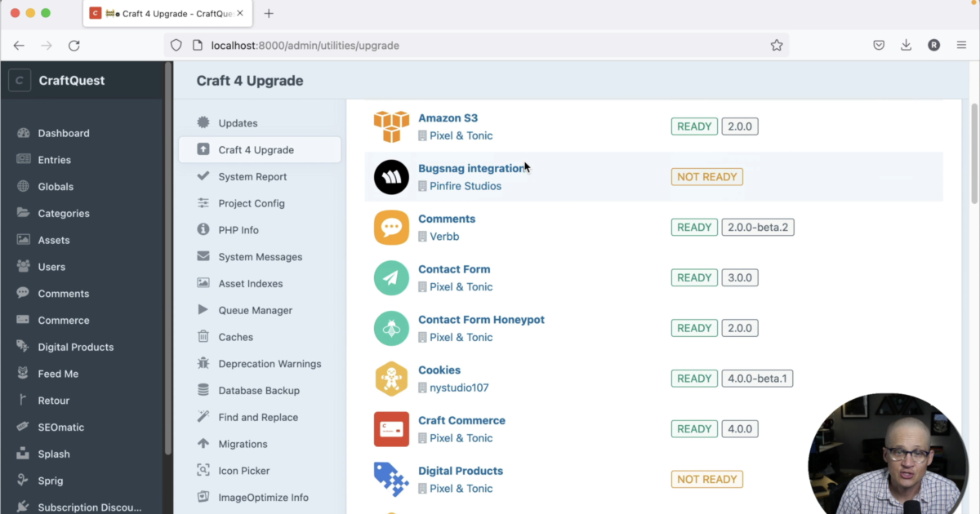Click the Verbb developer name
980x514 pixels.
[446, 237]
